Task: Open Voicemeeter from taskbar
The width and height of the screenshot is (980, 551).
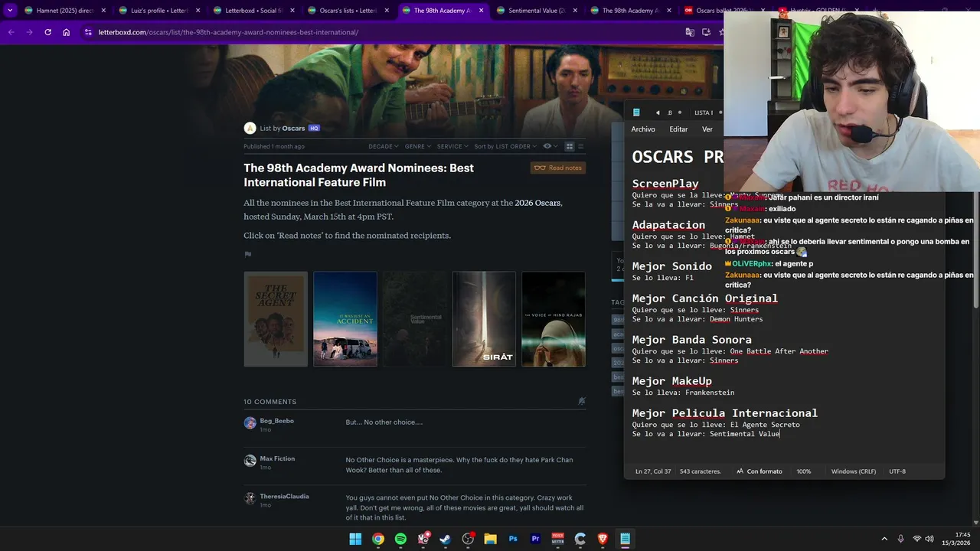Action: point(557,539)
